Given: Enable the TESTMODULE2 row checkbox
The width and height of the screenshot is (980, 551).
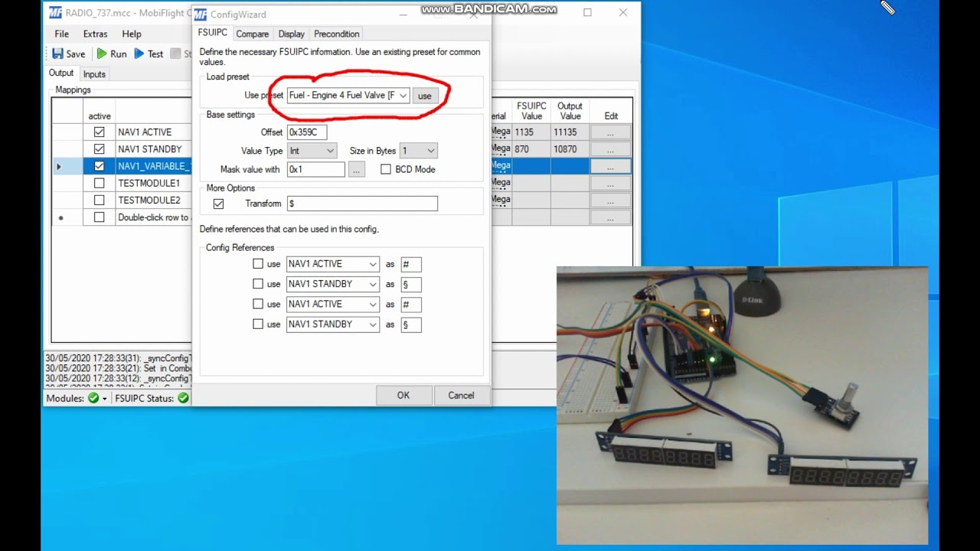Looking at the screenshot, I should coord(99,200).
